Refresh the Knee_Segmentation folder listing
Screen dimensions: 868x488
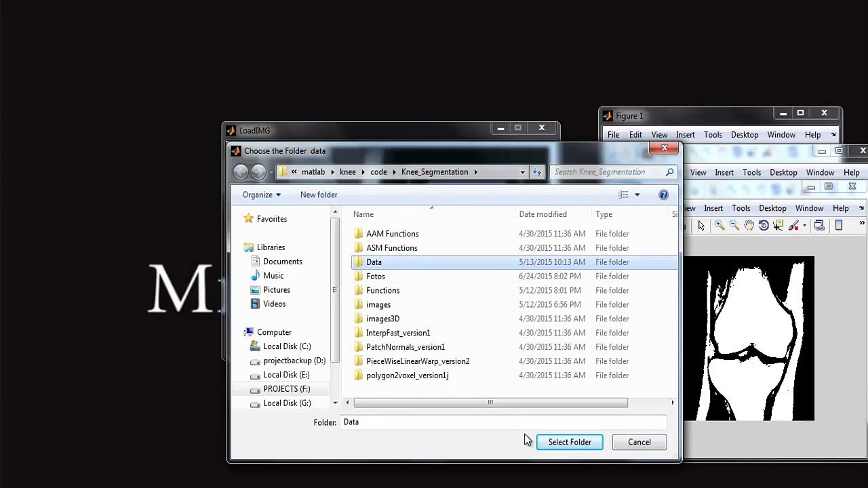pyautogui.click(x=537, y=172)
